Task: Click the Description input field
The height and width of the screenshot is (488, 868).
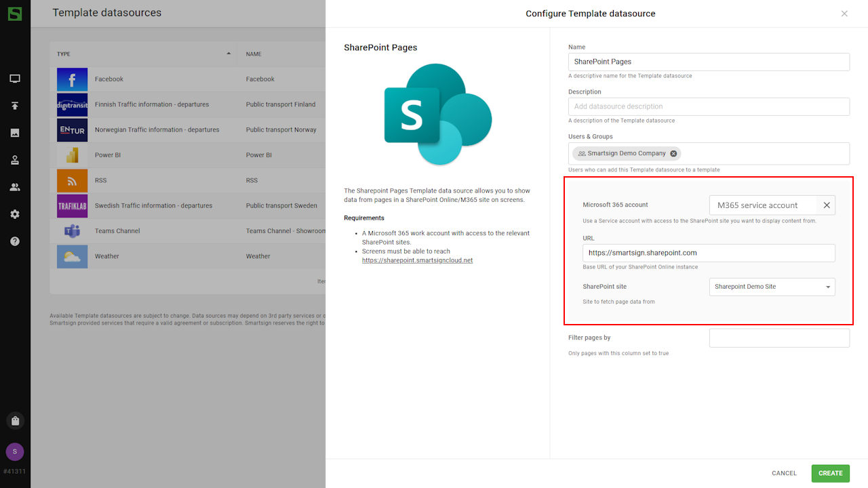Action: (709, 106)
